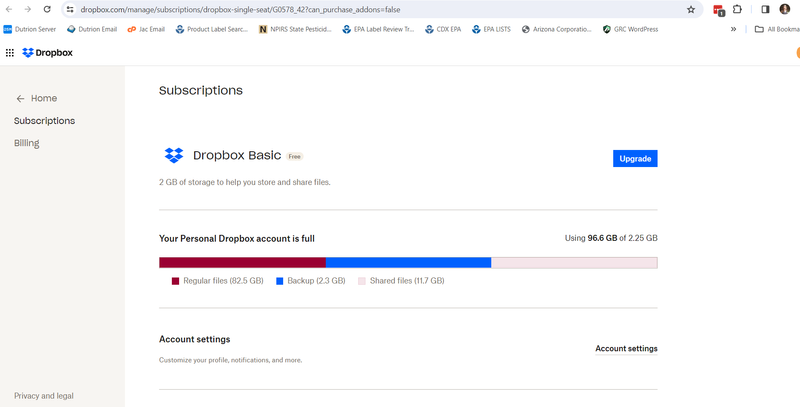Screen dimensions: 800x407
Task: Click the Shared files legend swatch
Action: 362,281
